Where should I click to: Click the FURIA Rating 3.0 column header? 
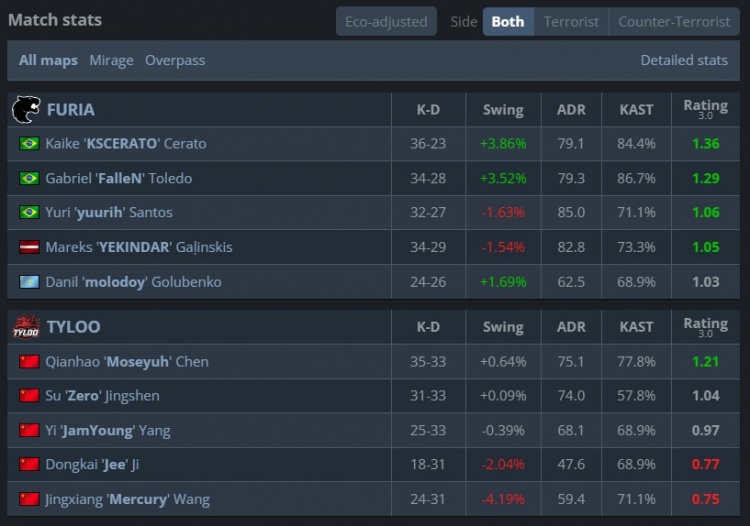pyautogui.click(x=705, y=109)
